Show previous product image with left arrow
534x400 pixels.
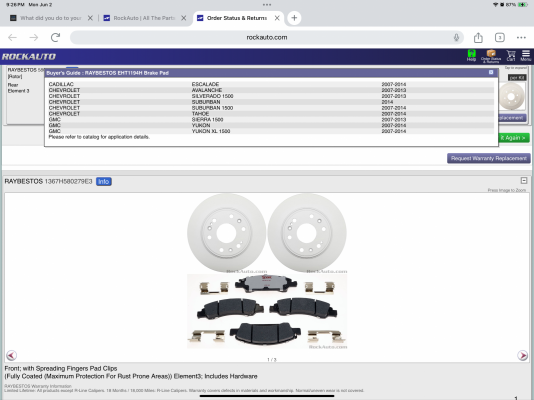click(11, 355)
